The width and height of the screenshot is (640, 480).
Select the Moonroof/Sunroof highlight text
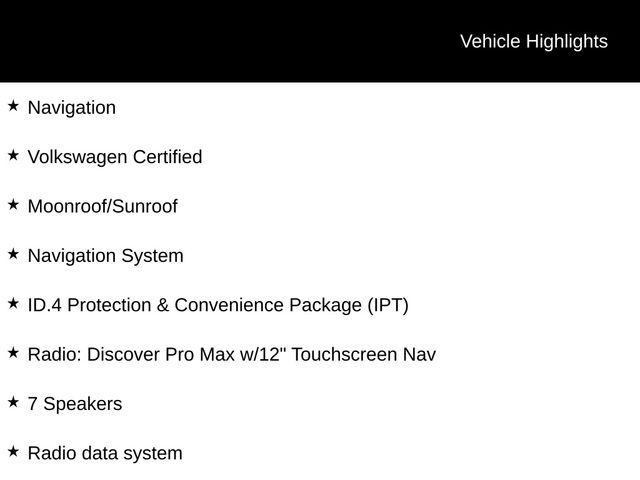(102, 207)
